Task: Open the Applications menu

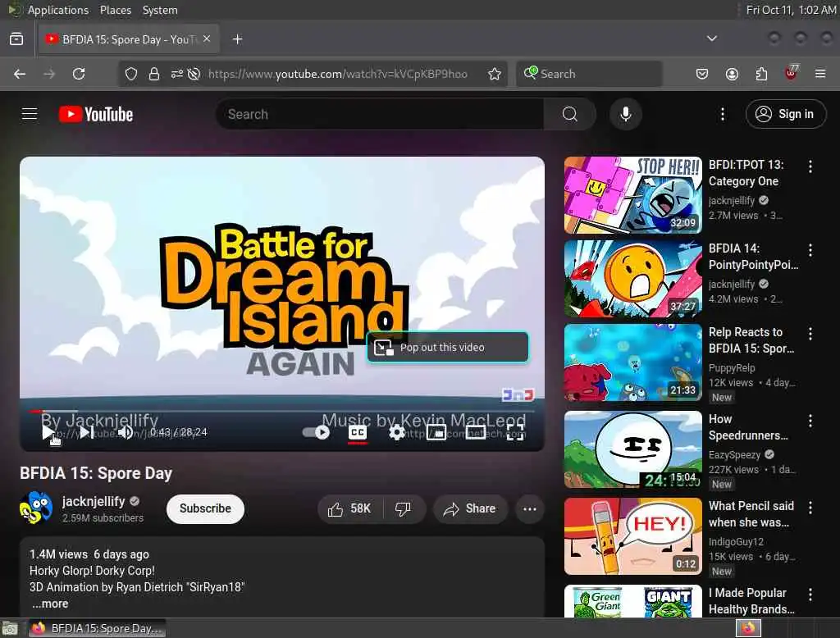Action: click(x=58, y=10)
